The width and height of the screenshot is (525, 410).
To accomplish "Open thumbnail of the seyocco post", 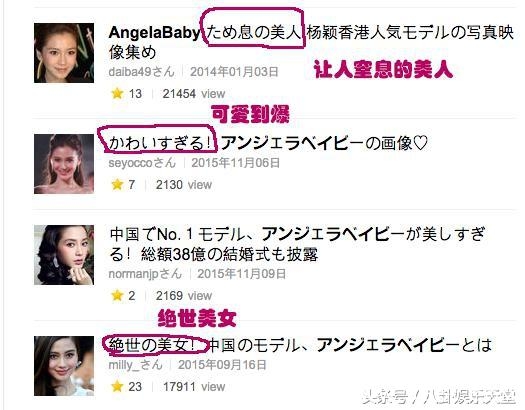I will pos(64,164).
